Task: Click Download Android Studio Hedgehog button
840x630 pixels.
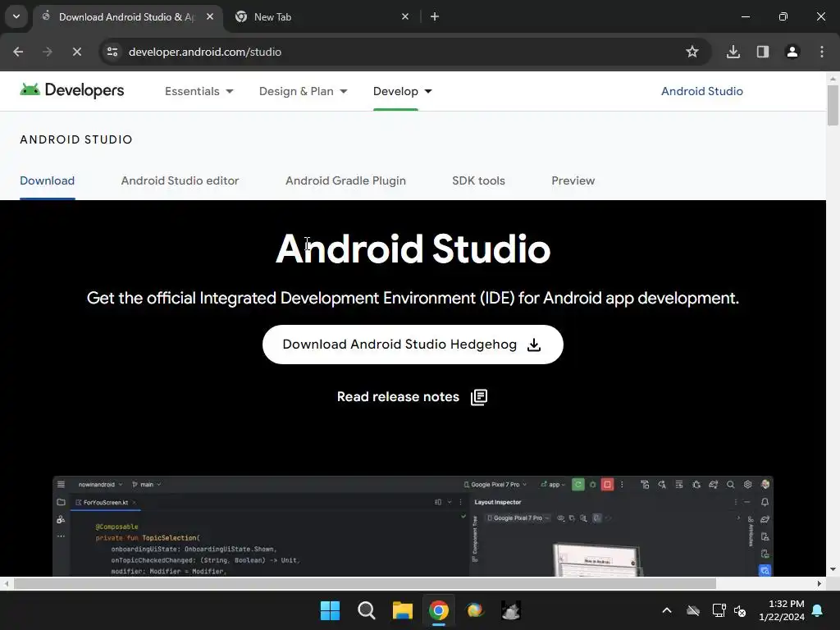Action: tap(413, 345)
